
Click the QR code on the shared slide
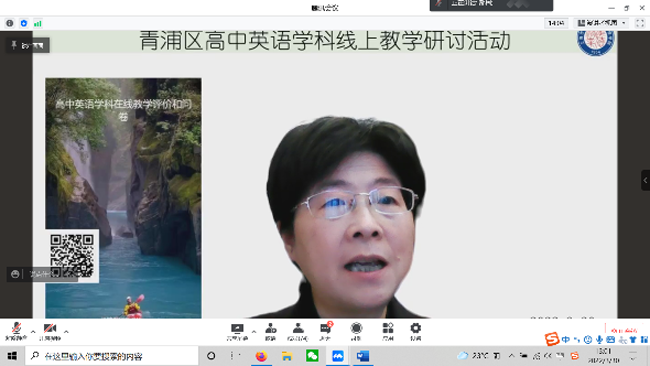point(72,256)
